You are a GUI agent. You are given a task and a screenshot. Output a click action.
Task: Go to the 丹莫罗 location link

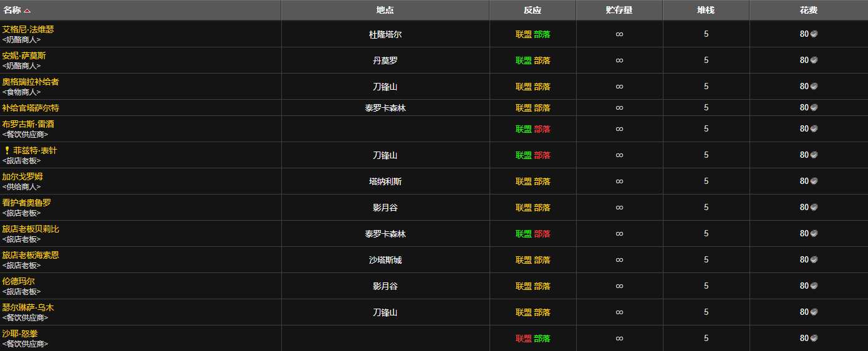385,60
